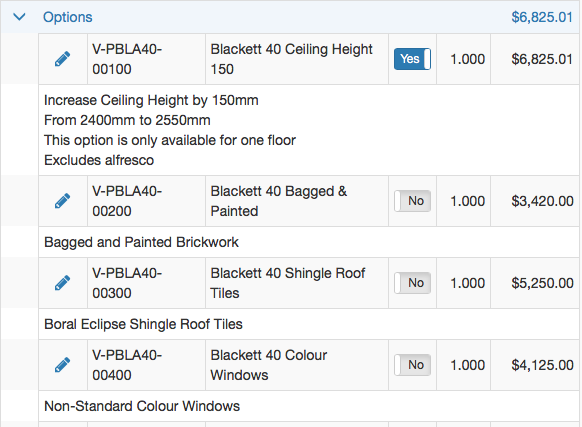Click the Options section header title

[x=68, y=17]
